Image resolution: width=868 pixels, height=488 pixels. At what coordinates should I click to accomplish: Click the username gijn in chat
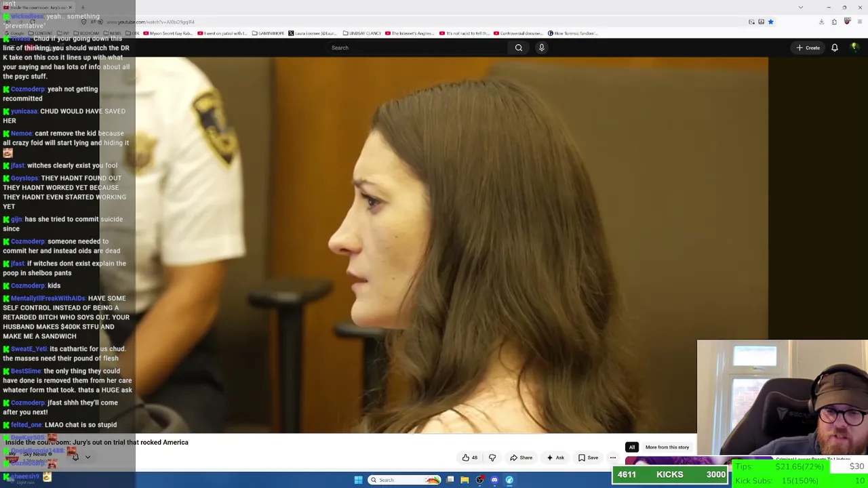(x=17, y=220)
